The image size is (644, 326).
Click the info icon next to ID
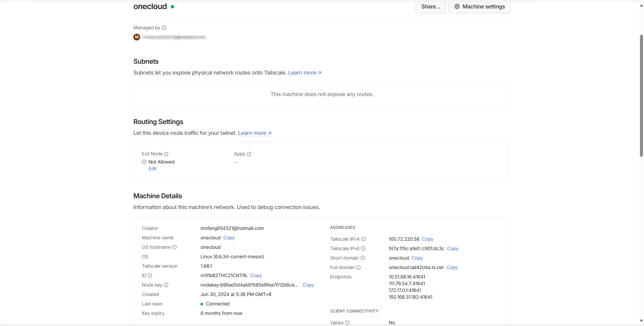point(150,275)
